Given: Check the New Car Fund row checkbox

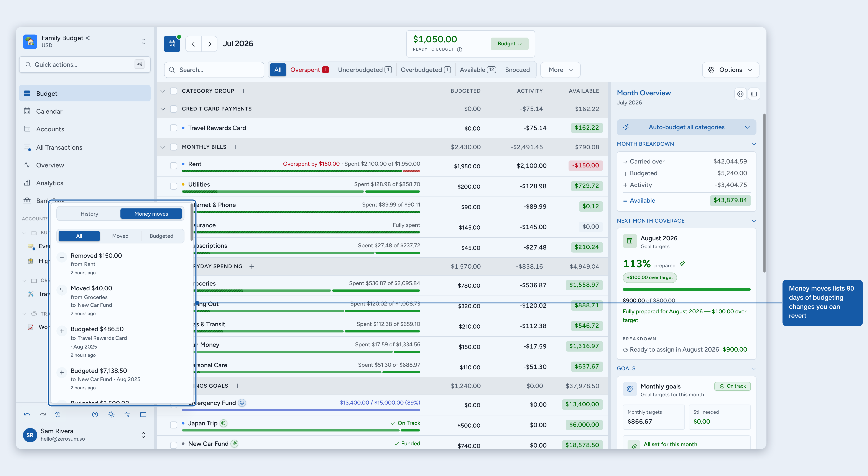Looking at the screenshot, I should [x=174, y=445].
